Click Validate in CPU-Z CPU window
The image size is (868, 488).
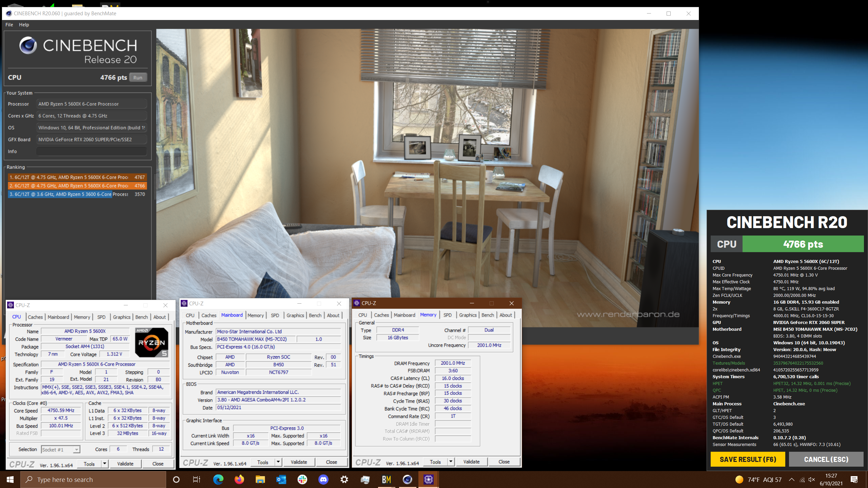pos(125,464)
